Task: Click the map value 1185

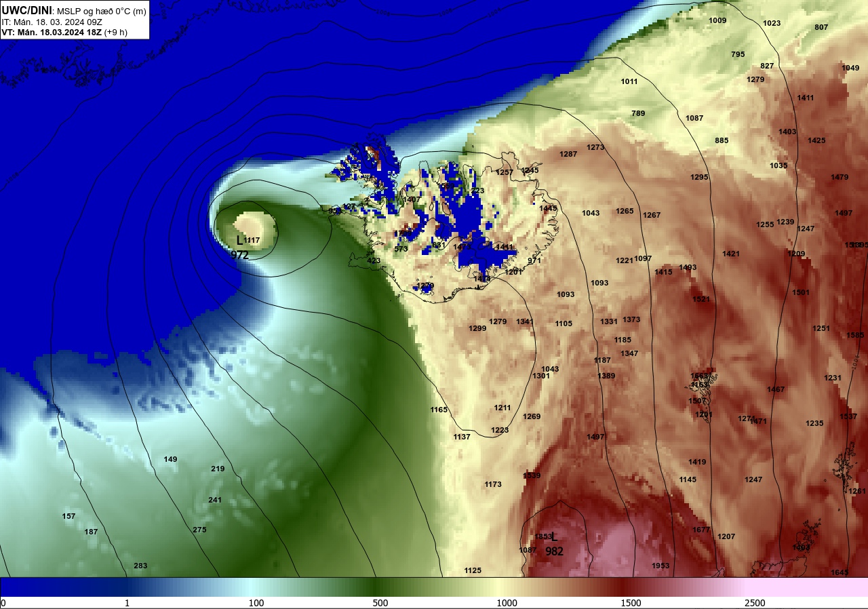Action: [x=623, y=340]
